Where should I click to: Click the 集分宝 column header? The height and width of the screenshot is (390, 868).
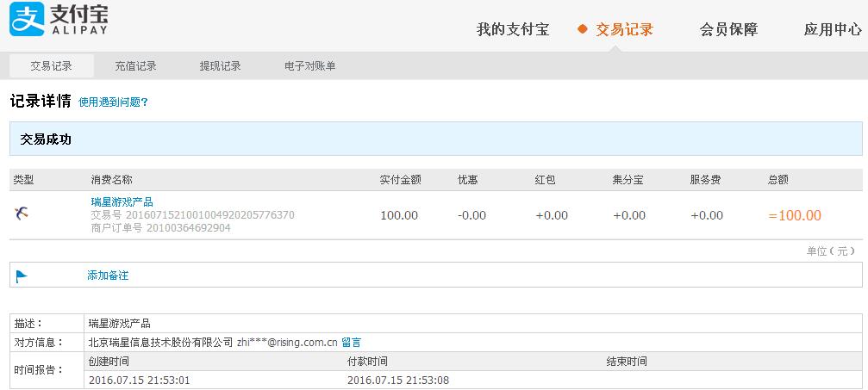pyautogui.click(x=628, y=180)
